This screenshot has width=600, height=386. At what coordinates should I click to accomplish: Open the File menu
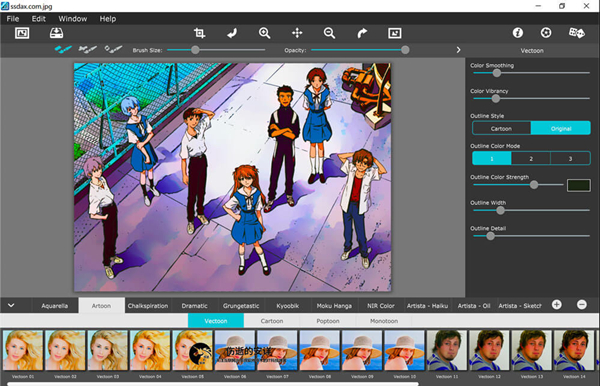(x=13, y=19)
